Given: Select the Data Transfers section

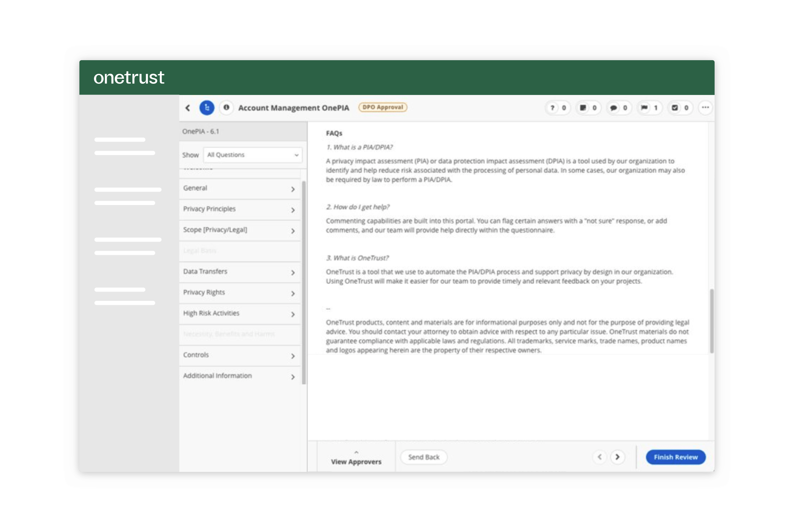Looking at the screenshot, I should tap(240, 272).
